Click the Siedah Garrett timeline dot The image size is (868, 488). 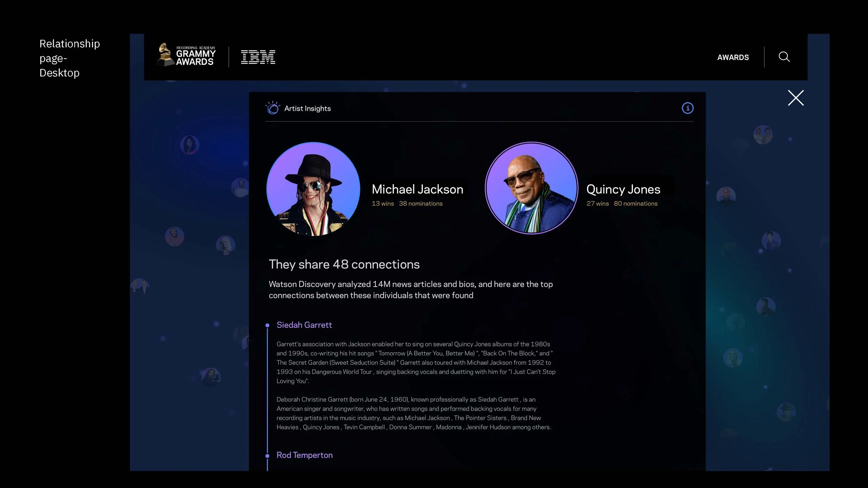pyautogui.click(x=267, y=325)
